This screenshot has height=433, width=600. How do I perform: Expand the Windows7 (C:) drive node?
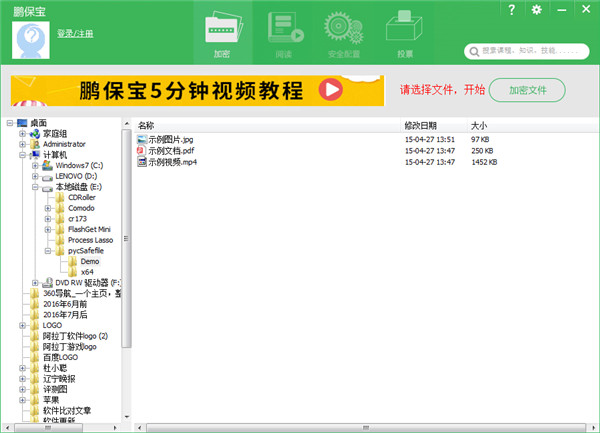(x=34, y=166)
